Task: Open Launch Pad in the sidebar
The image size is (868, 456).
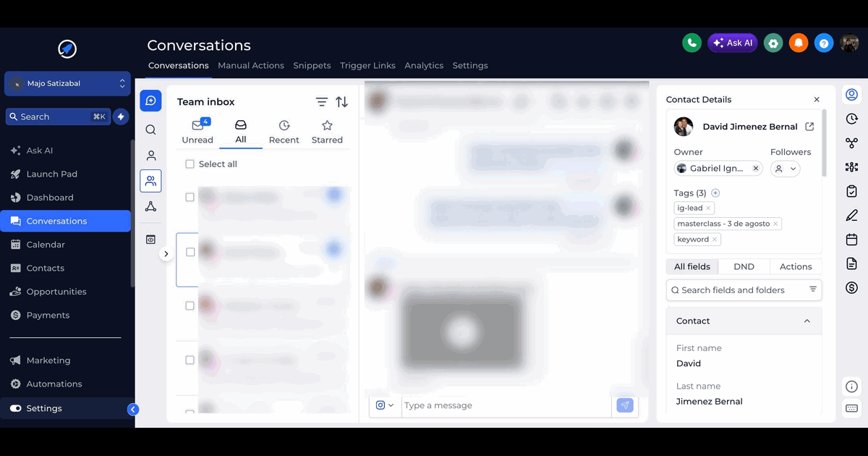Action: [x=52, y=174]
